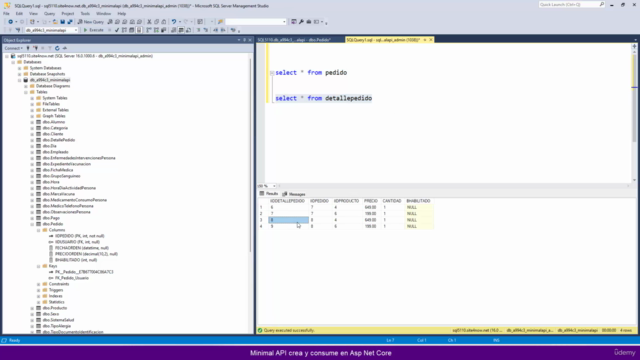The height and width of the screenshot is (360, 640).
Task: Select the dbo.Producto table
Action: tap(55, 308)
